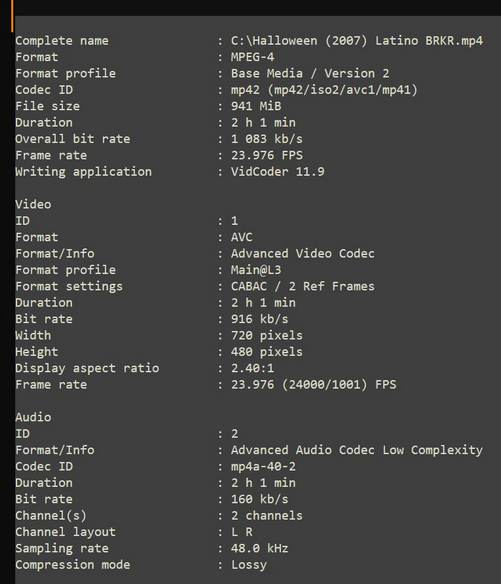Screen dimensions: 501x584
Task: Click the 'VidCoder 11.9' writing application value
Action: point(278,172)
